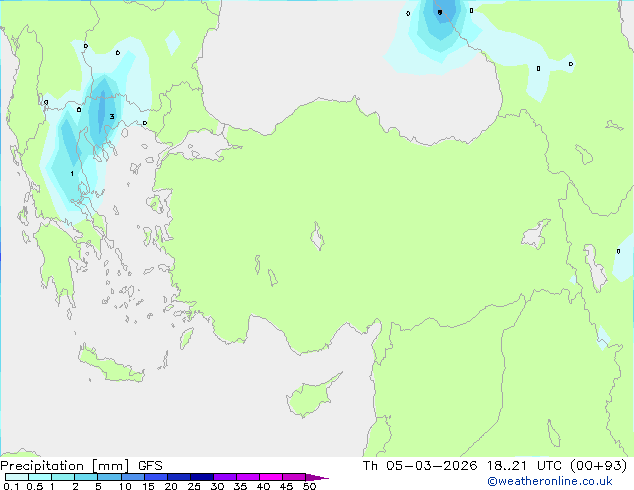The height and width of the screenshot is (490, 634).
Task: Click the 40–45 mm magenta legend swatch
Action: [x=271, y=477]
